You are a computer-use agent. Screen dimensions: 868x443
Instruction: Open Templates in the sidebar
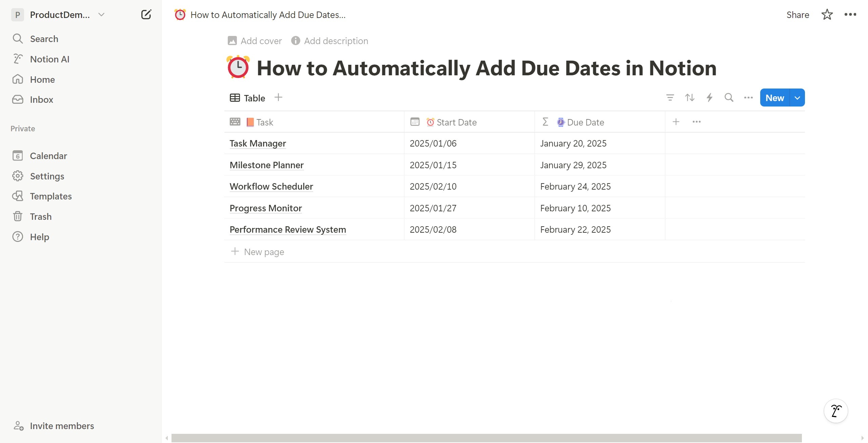pos(51,196)
